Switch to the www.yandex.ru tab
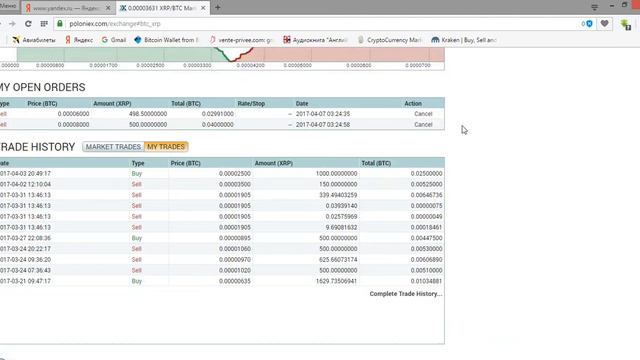 67,8
